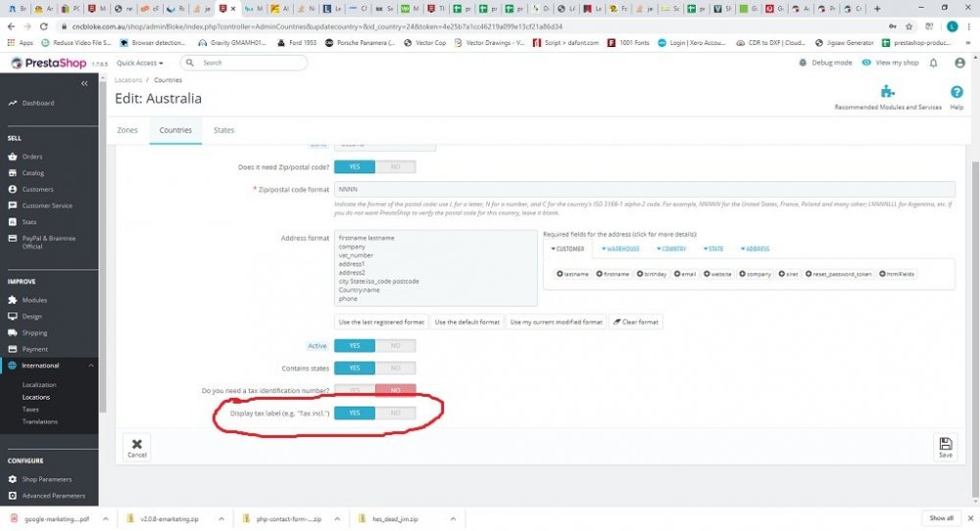Add the website required field
Screen dimensions: 980x531
click(717, 274)
